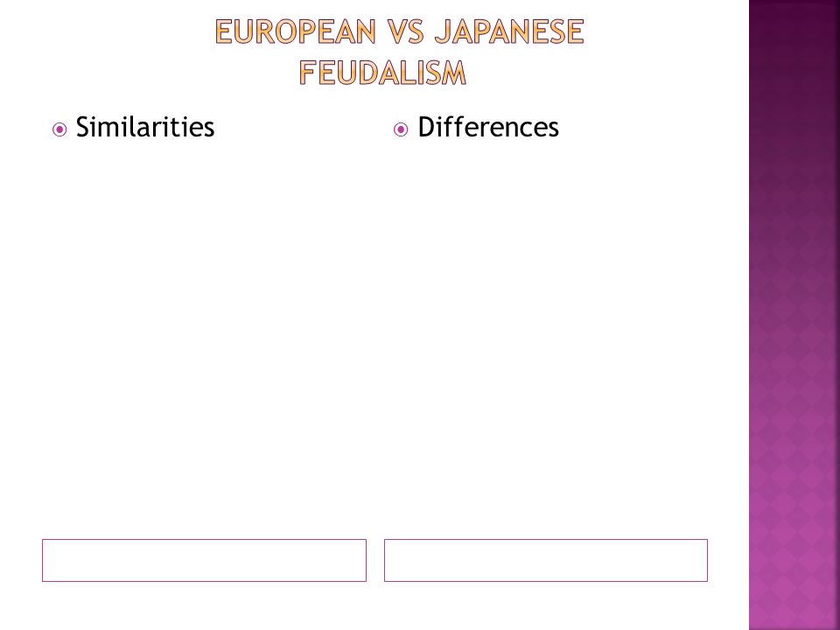Click the letter F in FEUDALISM
Image resolution: width=840 pixels, height=630 pixels.
pyautogui.click(x=307, y=73)
